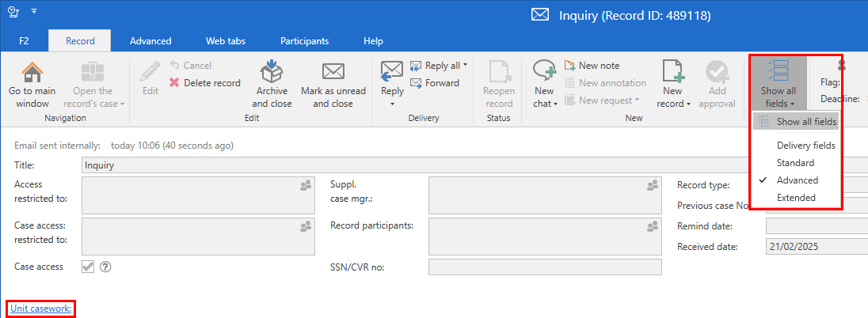This screenshot has height=318, width=868.
Task: Expand the Reply all dropdown arrow
Action: click(465, 65)
